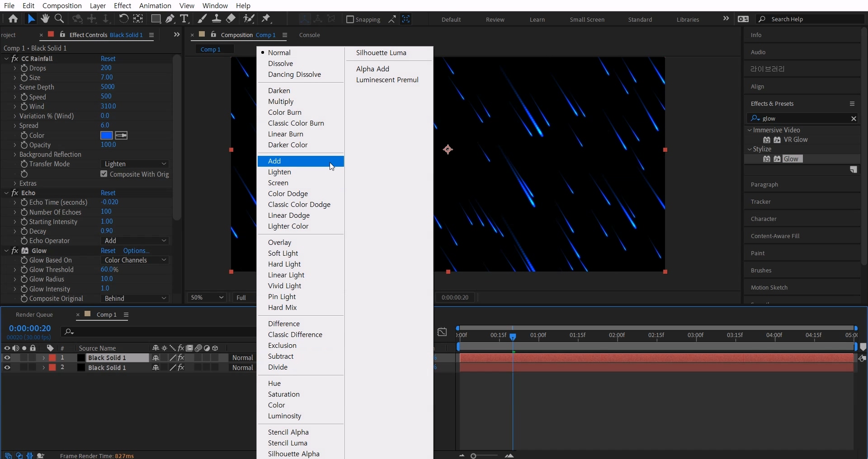
Task: Select the Clone Stamp tool
Action: coord(217,19)
